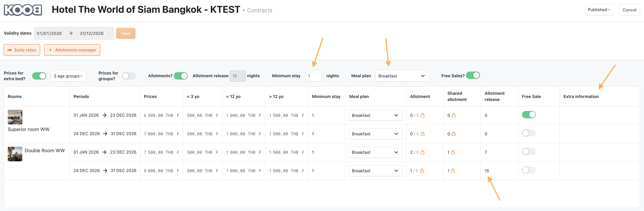Click the KOOB logo
Viewport: 644px width, 211px height.
[23, 10]
